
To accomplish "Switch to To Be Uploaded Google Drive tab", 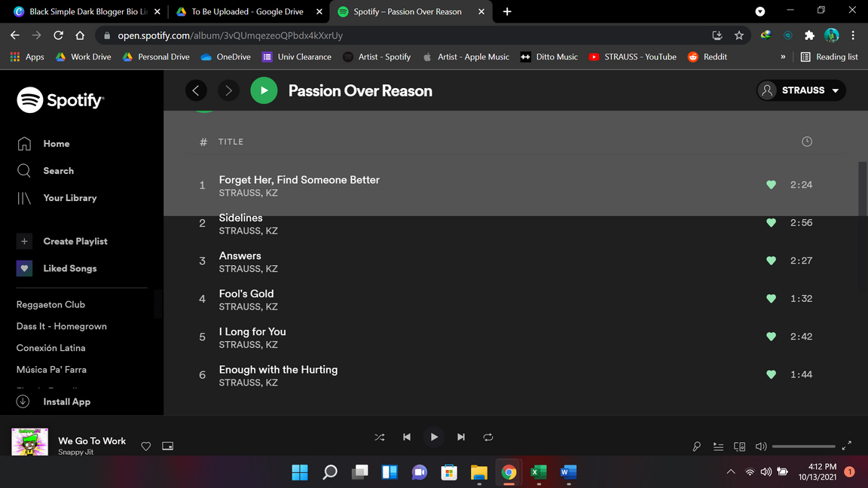I will click(x=247, y=11).
